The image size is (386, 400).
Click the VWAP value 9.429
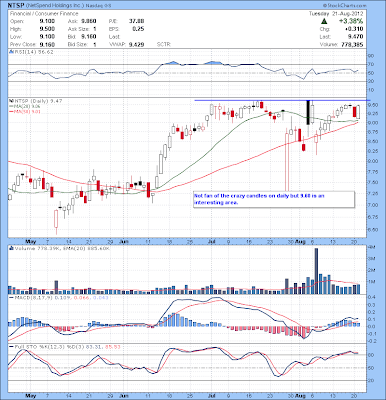(x=137, y=44)
